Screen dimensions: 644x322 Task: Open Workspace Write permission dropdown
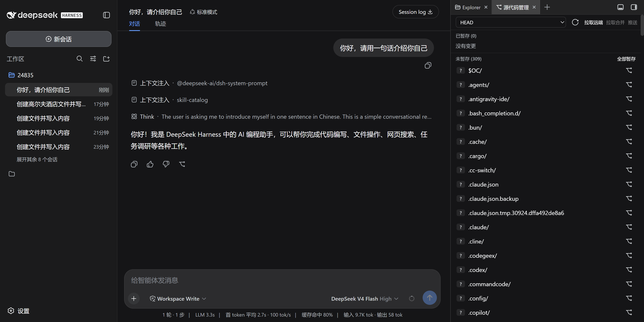tap(178, 299)
